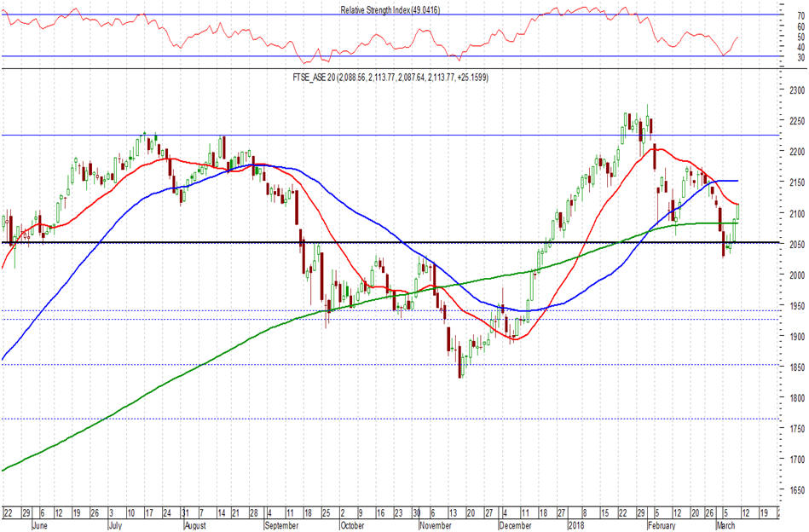Click date label 17 on time axis

(149, 513)
